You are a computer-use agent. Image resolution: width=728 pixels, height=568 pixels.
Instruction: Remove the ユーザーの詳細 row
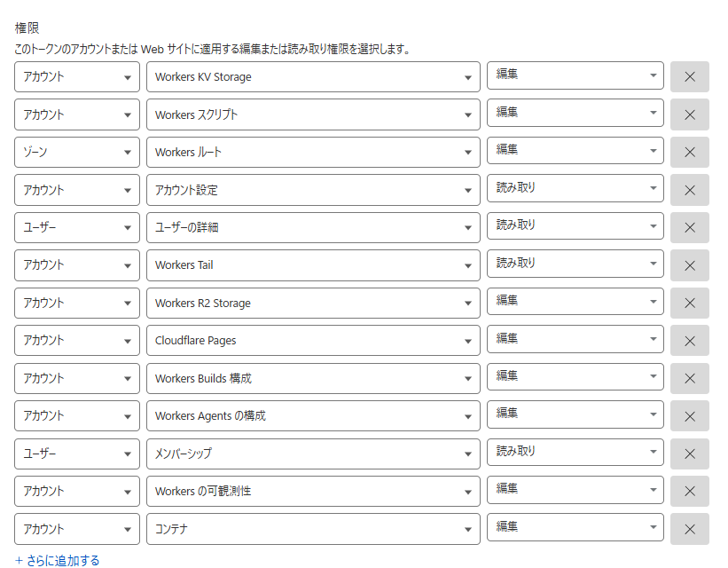pyautogui.click(x=689, y=226)
